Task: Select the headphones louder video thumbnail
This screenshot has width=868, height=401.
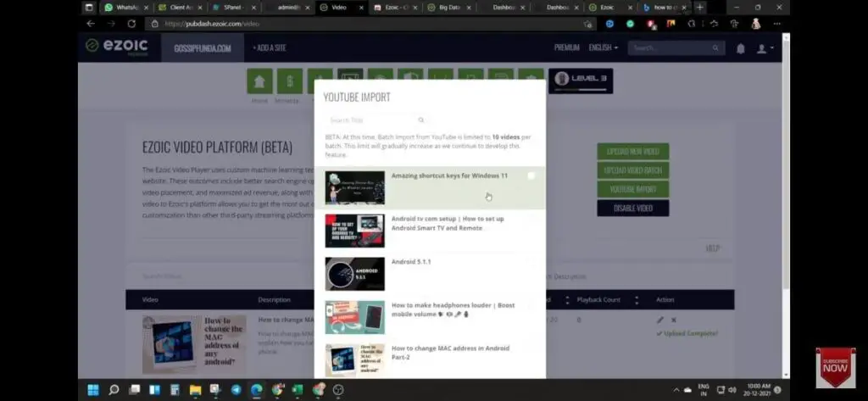Action: 355,317
